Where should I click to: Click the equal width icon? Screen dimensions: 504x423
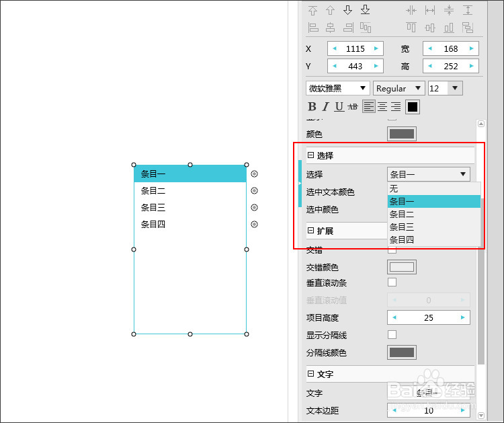(x=430, y=10)
